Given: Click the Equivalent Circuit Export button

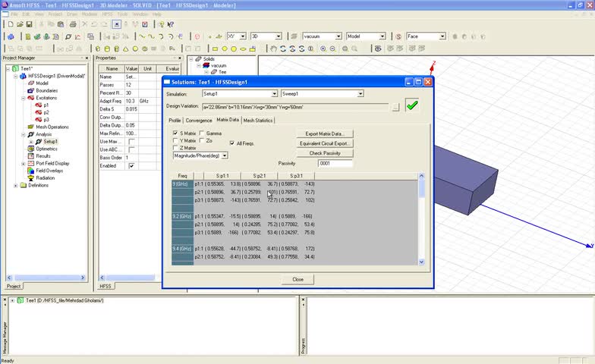Looking at the screenshot, I should pos(325,144).
